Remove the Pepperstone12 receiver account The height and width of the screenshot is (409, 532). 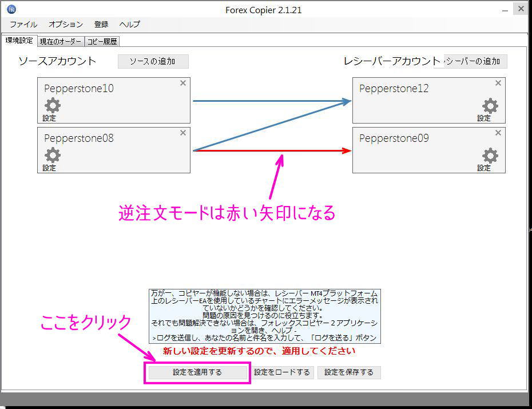(498, 83)
